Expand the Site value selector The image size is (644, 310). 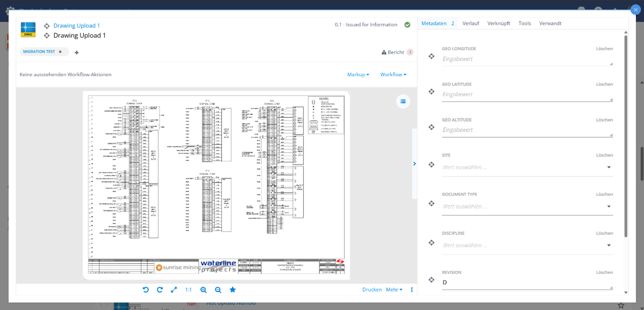(x=609, y=167)
